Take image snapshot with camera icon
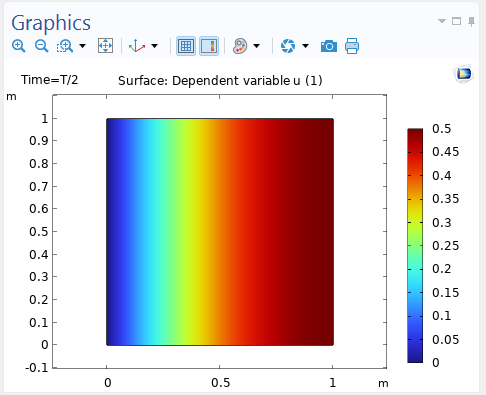This screenshot has width=486, height=395. (329, 46)
